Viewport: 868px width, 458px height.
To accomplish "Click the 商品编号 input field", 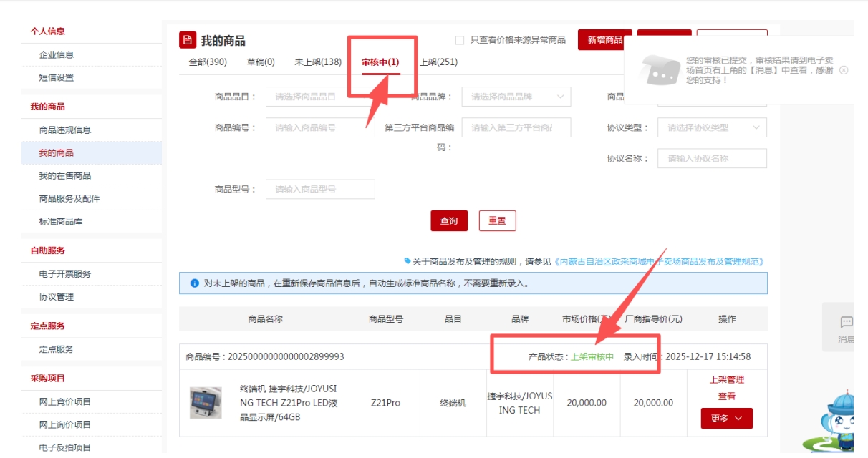I will click(x=320, y=128).
